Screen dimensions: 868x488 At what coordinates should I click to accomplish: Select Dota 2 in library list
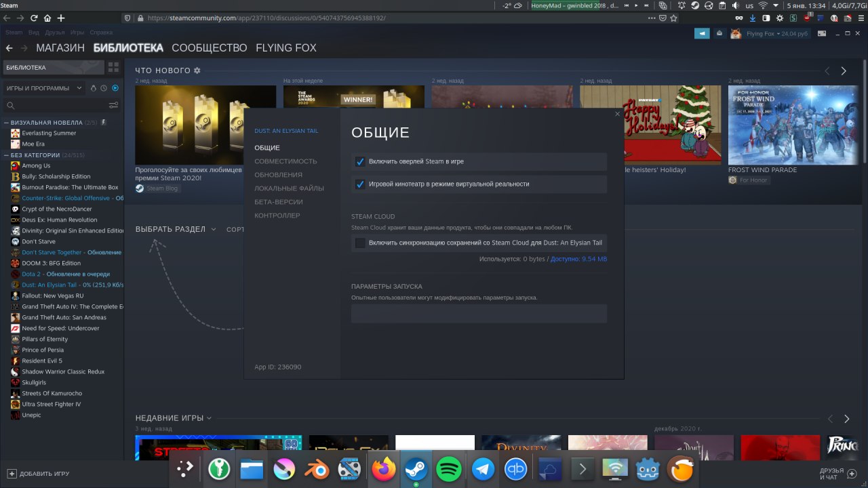[66, 274]
